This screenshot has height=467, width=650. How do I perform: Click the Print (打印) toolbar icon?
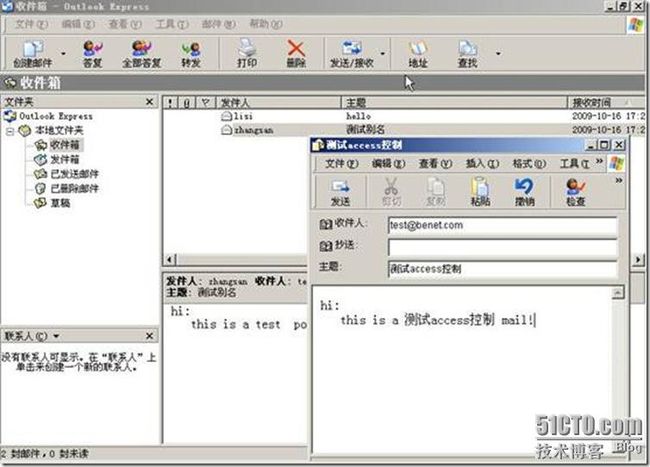coord(247,53)
